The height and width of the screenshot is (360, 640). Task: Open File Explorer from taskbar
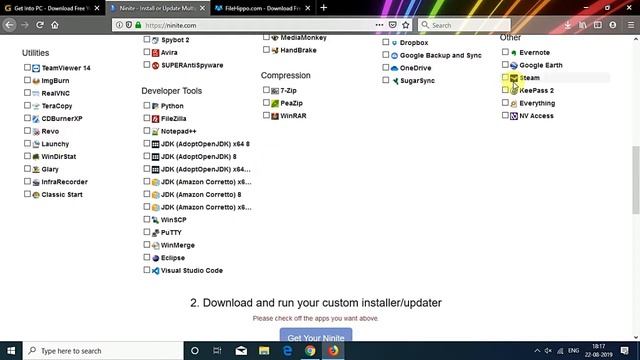264,351
